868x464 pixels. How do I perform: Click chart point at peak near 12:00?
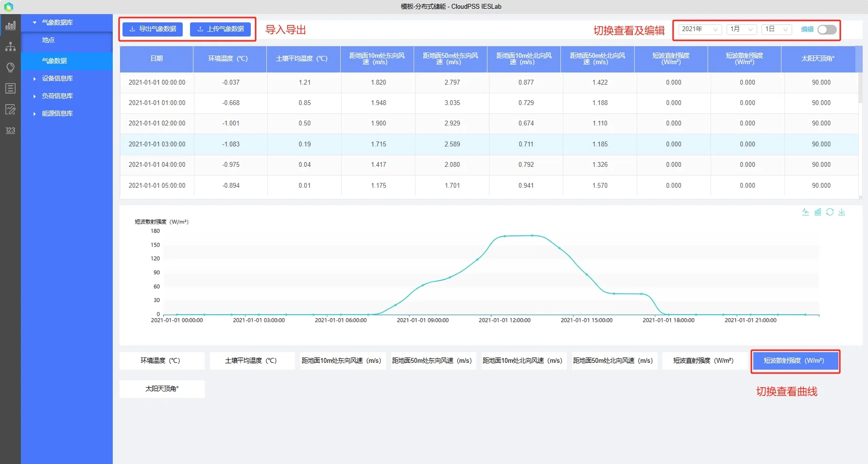[505, 236]
